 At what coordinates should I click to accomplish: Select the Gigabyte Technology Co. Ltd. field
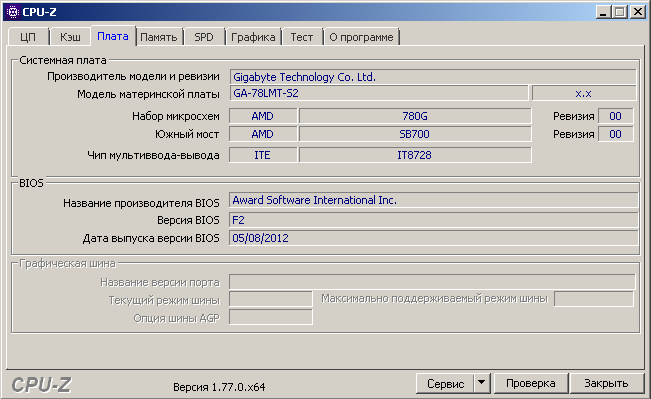pyautogui.click(x=433, y=77)
